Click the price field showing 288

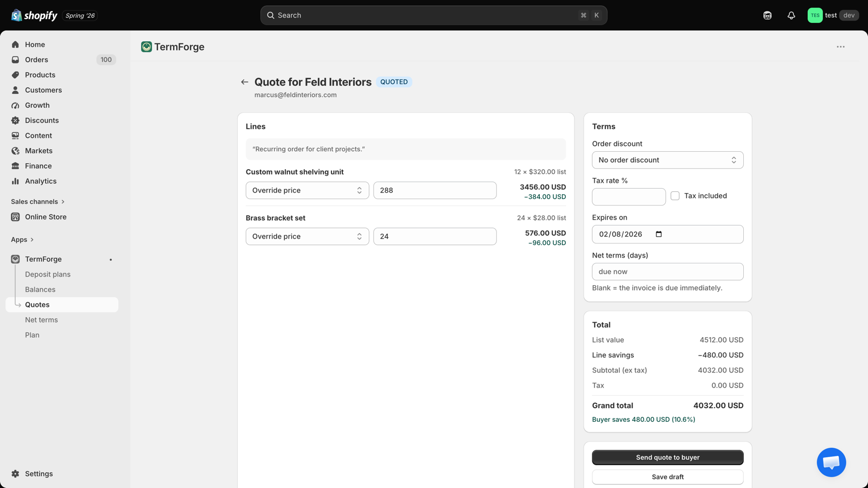(435, 190)
